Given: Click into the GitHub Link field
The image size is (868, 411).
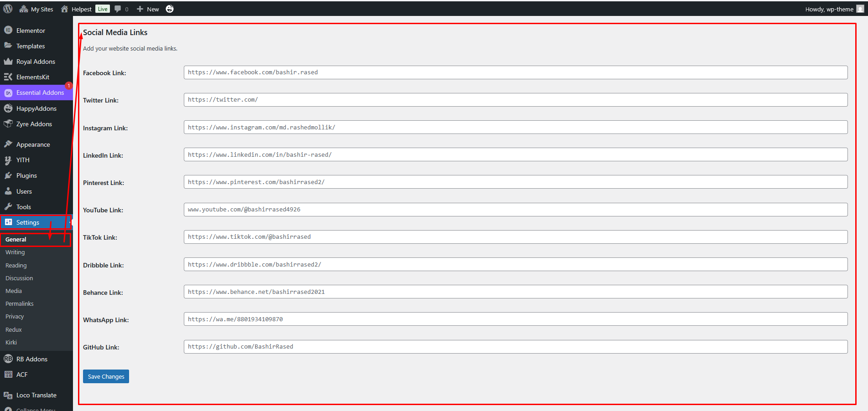Looking at the screenshot, I should [515, 347].
